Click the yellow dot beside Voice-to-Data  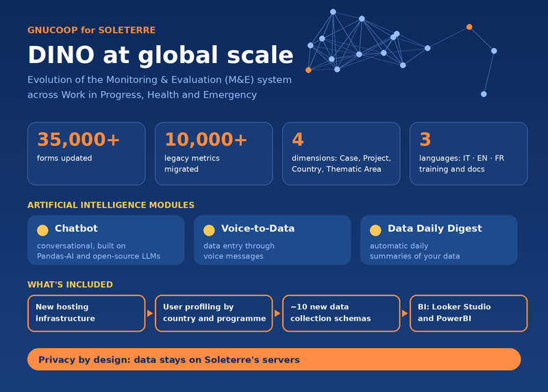tap(209, 230)
